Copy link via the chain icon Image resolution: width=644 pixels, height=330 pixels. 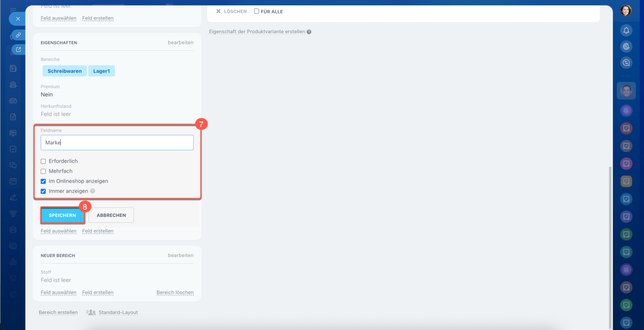(x=18, y=35)
